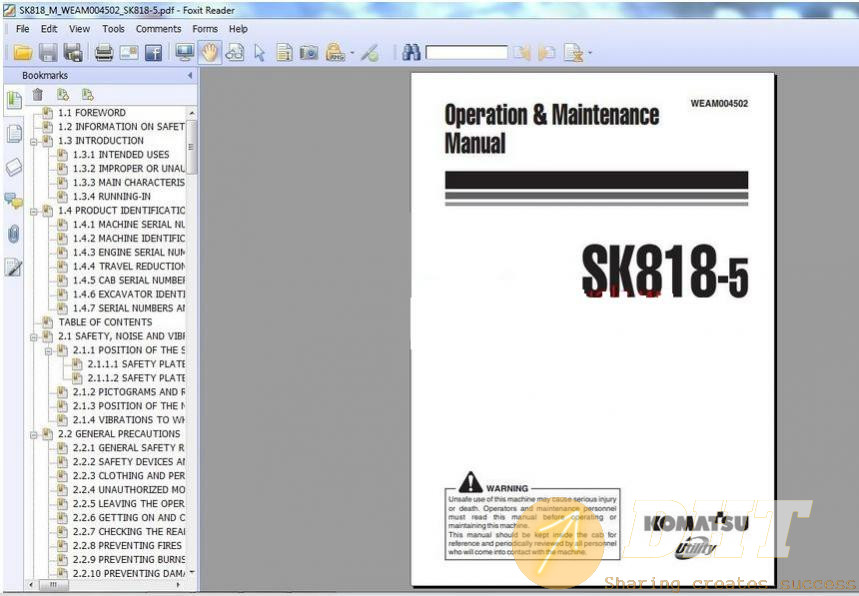Select the '1.1 FOREWORD' bookmark

(x=91, y=113)
